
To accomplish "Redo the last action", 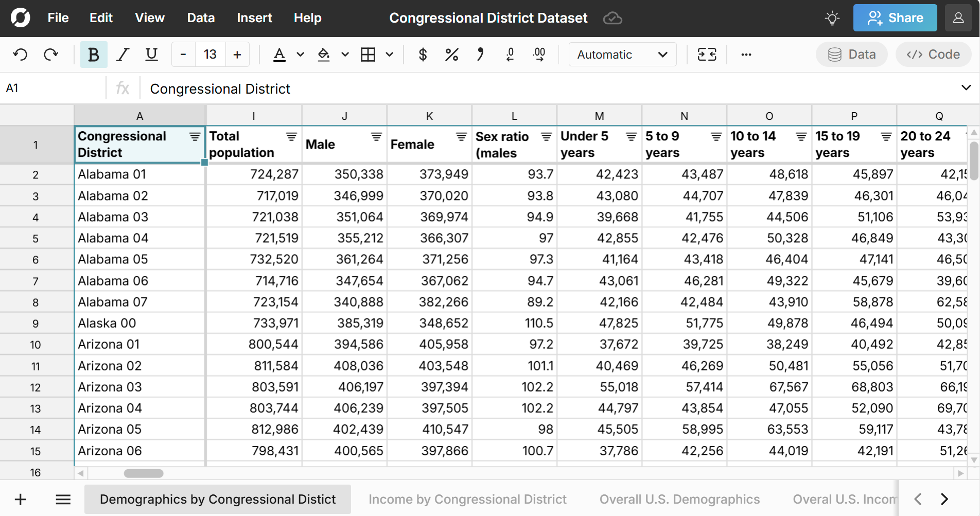I will tap(51, 55).
